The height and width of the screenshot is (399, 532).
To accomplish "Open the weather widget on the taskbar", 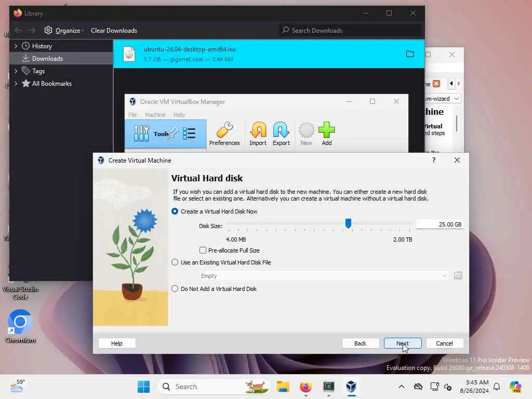I will (x=17, y=386).
